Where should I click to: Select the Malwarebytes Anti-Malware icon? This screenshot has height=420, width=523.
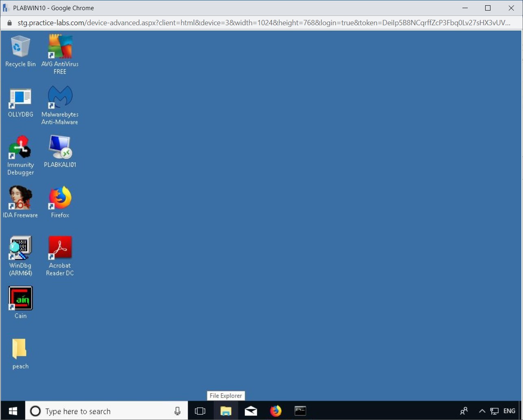coord(60,98)
